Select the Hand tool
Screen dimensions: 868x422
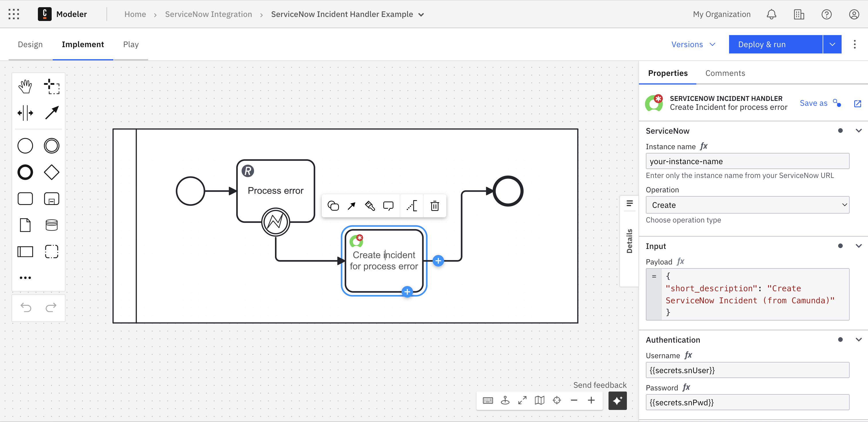(x=25, y=86)
